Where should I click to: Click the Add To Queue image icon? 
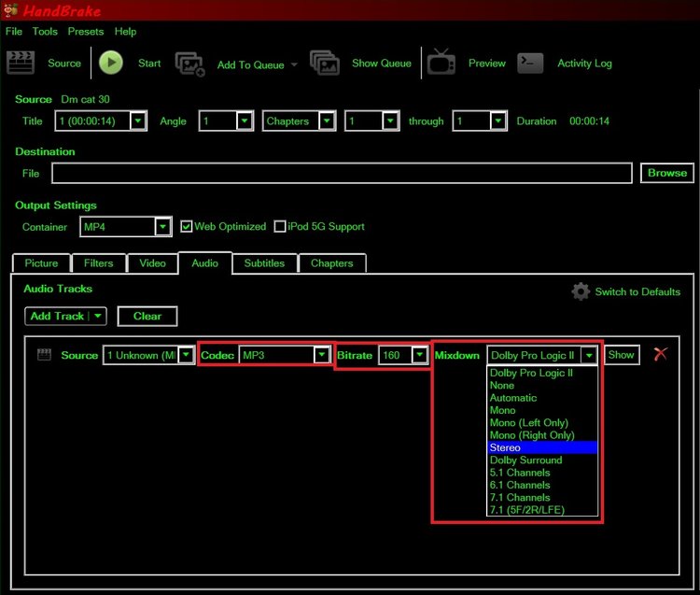pos(189,64)
